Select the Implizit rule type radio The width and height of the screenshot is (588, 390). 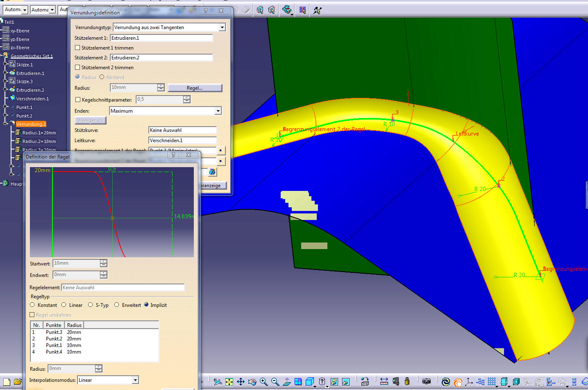point(146,304)
